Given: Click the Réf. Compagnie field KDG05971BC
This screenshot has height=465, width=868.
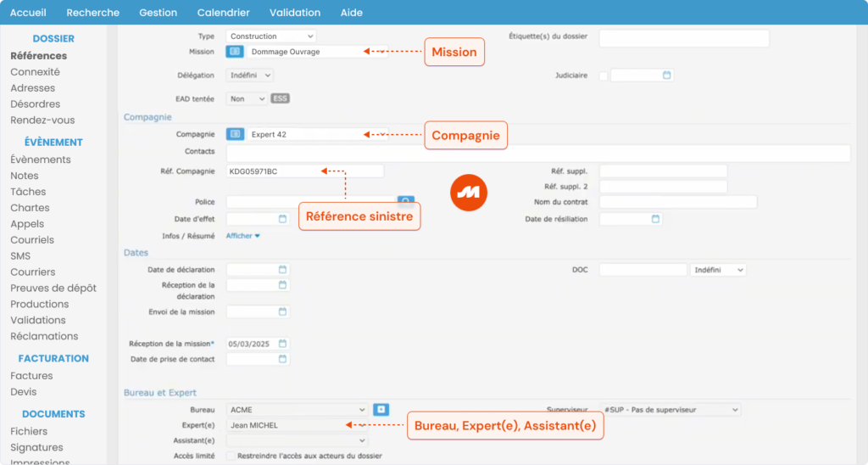Looking at the screenshot, I should (304, 171).
